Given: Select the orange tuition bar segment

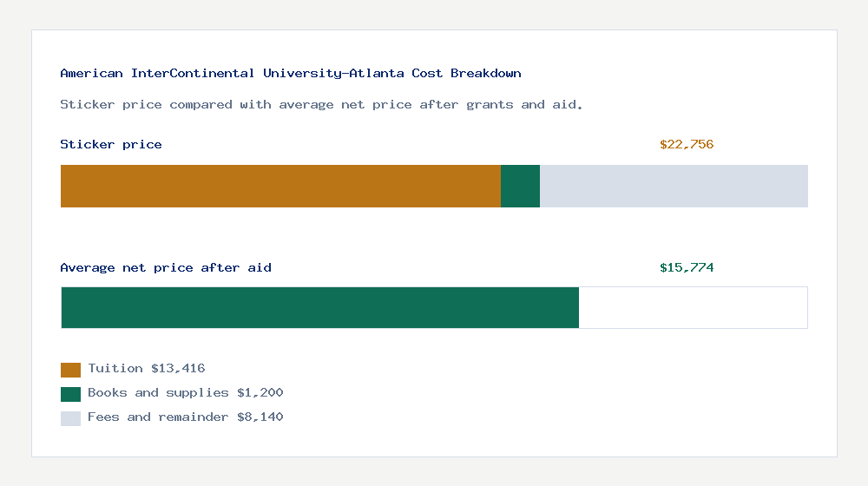Looking at the screenshot, I should click(280, 186).
